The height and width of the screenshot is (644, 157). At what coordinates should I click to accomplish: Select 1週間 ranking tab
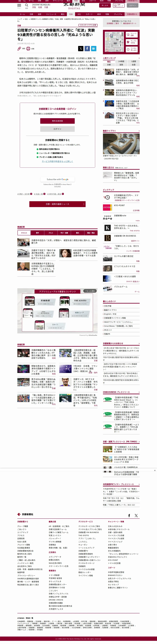click(x=134, y=61)
